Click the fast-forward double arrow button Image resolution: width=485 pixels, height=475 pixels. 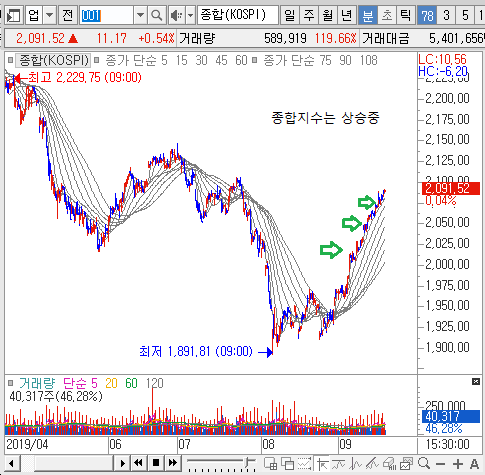pos(173,463)
